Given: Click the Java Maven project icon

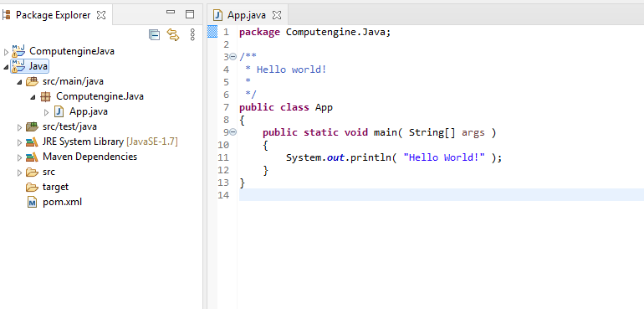Looking at the screenshot, I should tap(18, 66).
